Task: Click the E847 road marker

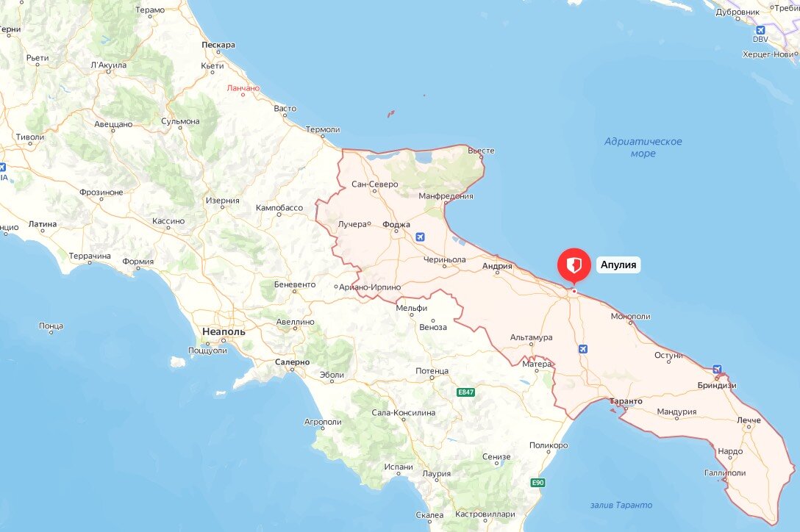Action: coord(466,392)
